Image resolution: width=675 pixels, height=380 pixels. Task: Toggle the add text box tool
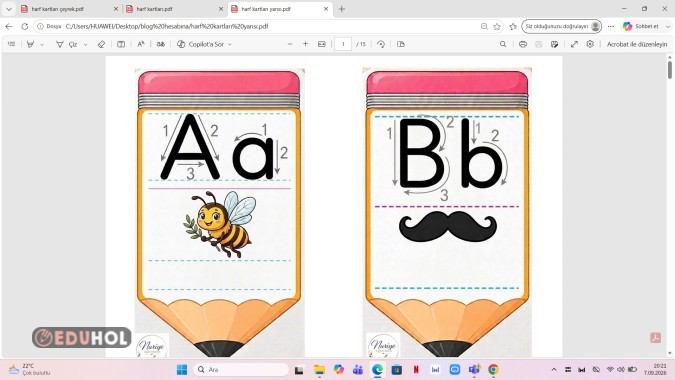coord(121,44)
